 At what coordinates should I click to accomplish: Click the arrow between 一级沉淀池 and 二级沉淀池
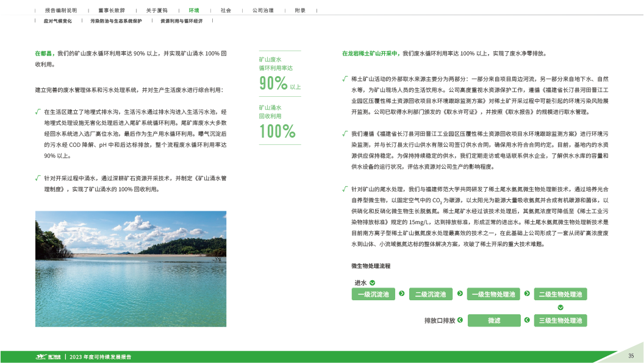(x=401, y=294)
